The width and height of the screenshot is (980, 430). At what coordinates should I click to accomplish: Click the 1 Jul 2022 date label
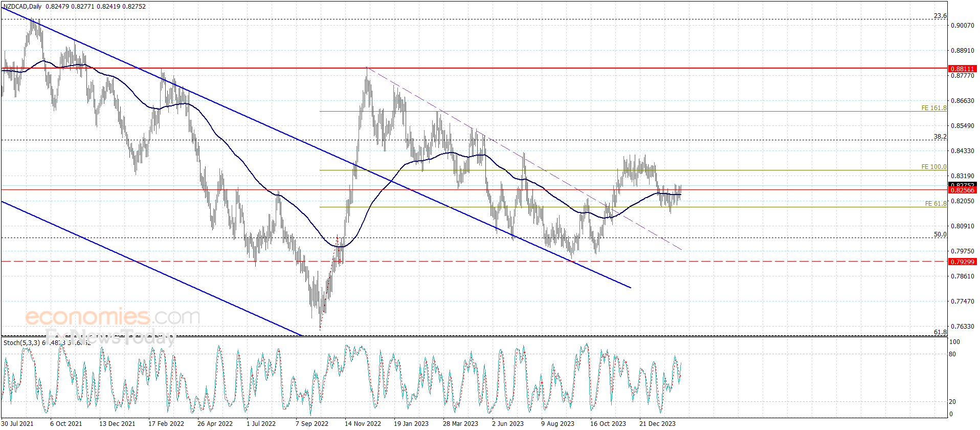click(261, 424)
